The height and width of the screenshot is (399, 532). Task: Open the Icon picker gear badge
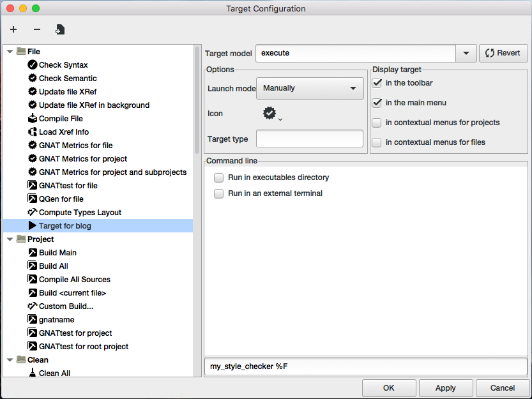tap(271, 114)
